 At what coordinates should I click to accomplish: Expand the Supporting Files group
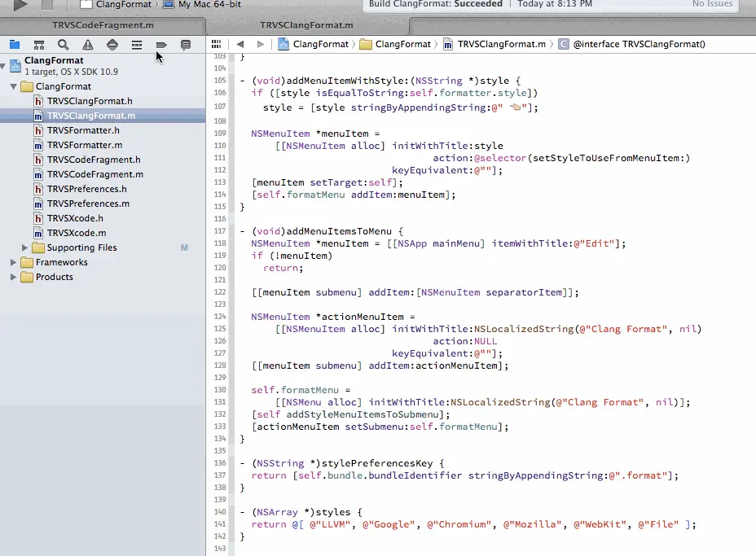(24, 247)
